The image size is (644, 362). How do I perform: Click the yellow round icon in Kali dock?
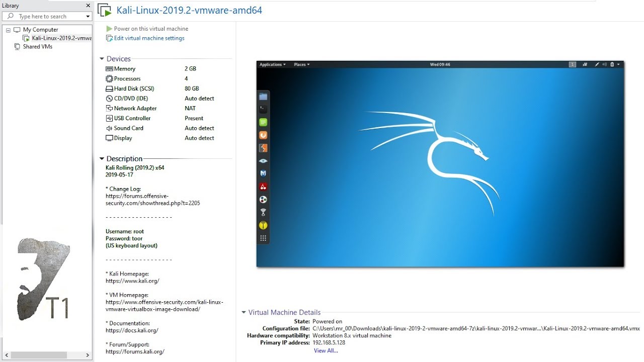tap(263, 225)
